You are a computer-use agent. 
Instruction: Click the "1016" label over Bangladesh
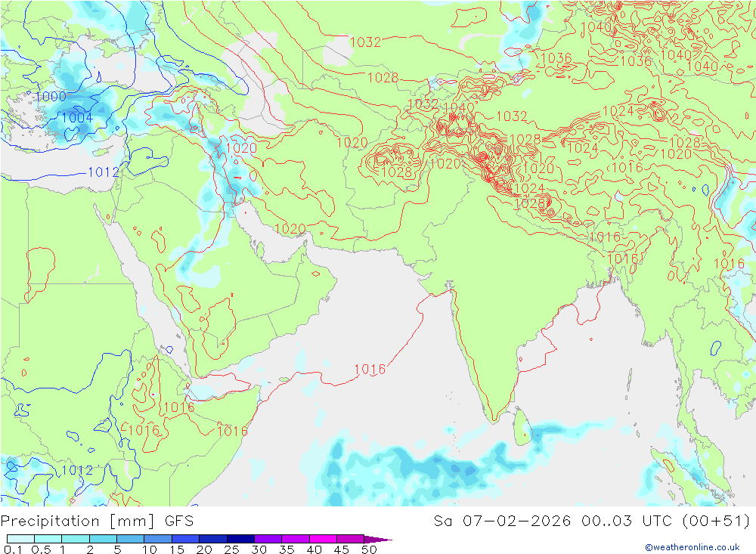click(622, 259)
